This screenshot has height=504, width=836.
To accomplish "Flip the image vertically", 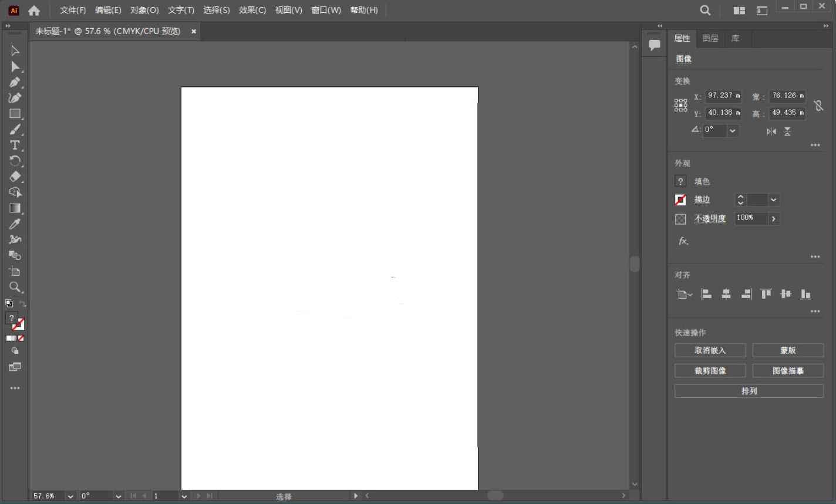I will [x=787, y=131].
